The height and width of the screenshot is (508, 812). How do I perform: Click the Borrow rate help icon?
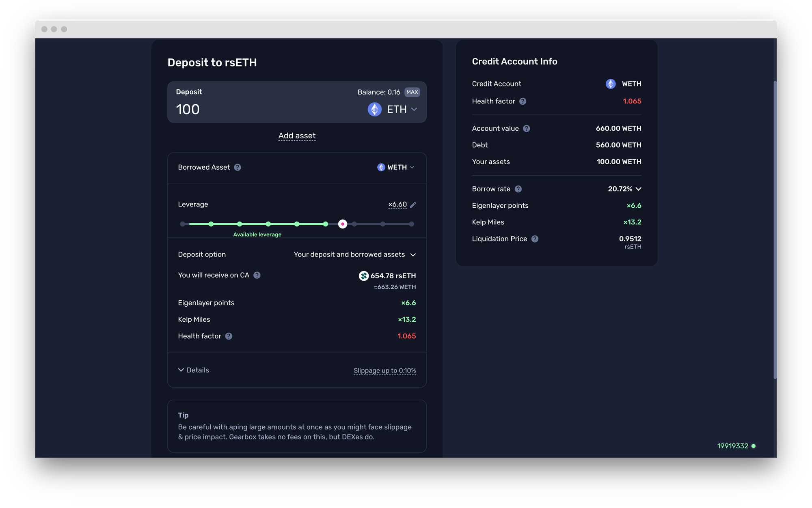pyautogui.click(x=518, y=189)
